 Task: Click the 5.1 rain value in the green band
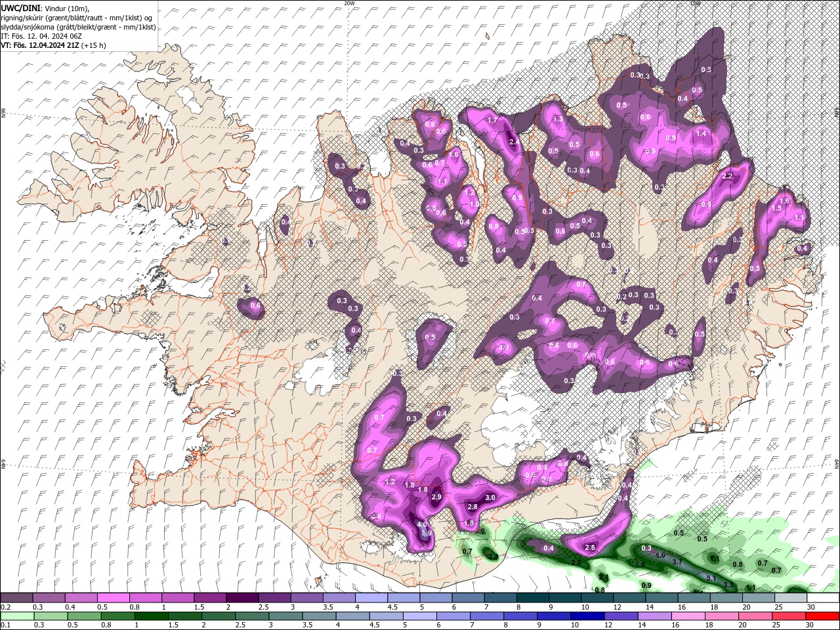[x=711, y=578]
